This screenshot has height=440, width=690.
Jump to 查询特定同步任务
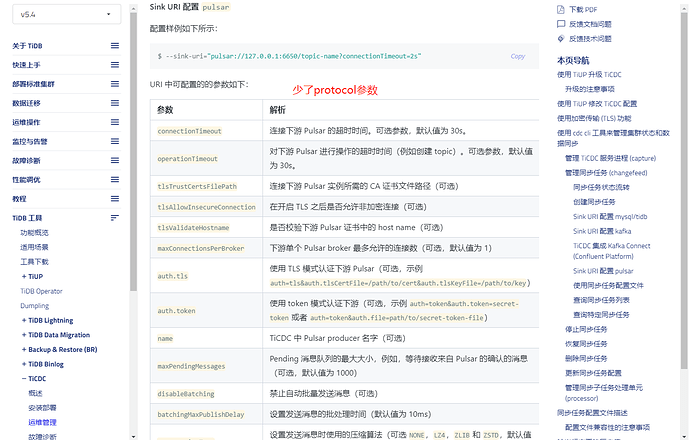click(601, 315)
